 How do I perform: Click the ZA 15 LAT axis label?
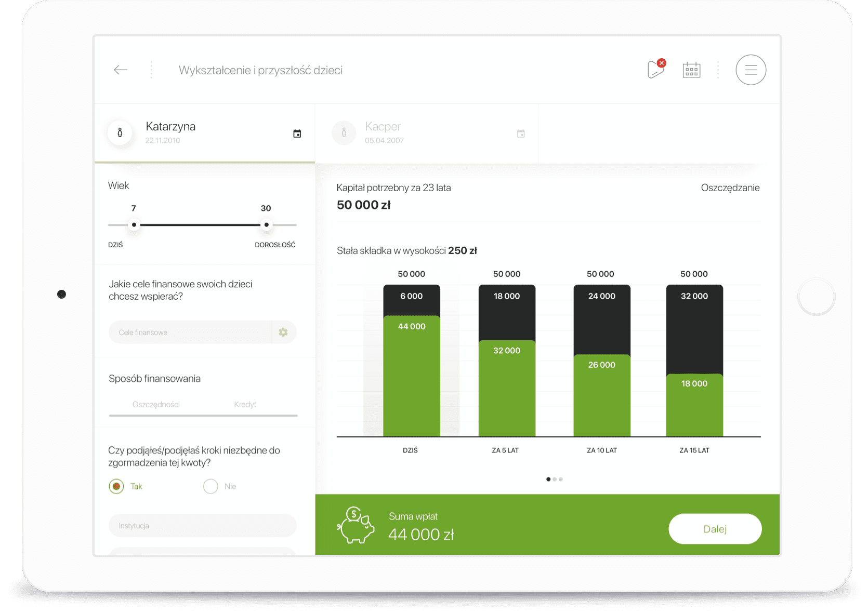694,450
